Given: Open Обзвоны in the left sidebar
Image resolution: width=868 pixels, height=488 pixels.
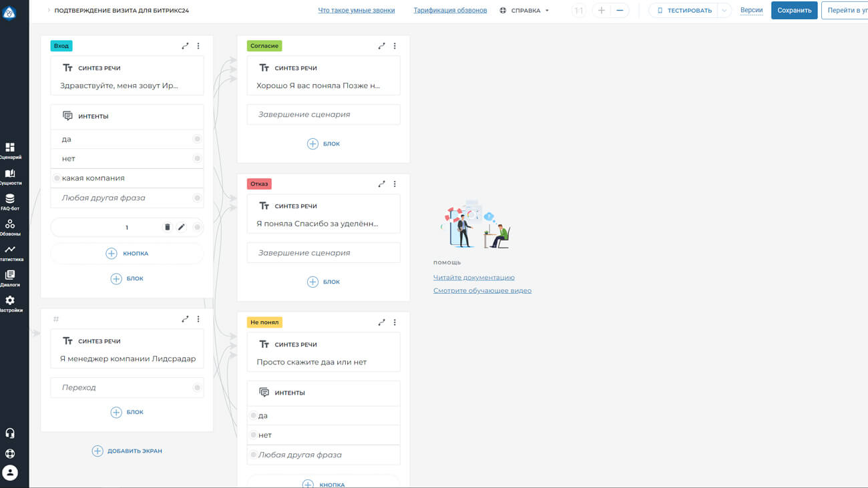Looking at the screenshot, I should [10, 227].
